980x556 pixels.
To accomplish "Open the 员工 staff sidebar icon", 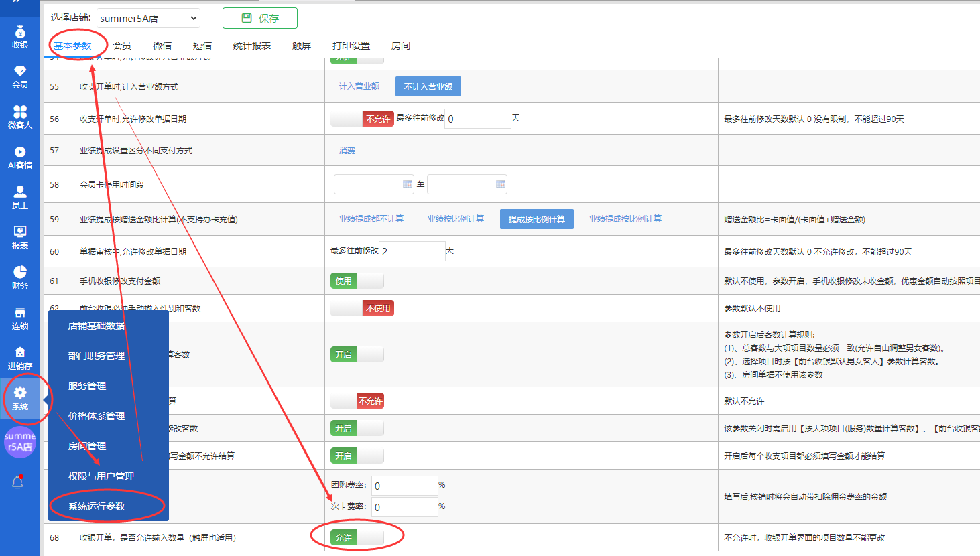I will pos(20,198).
